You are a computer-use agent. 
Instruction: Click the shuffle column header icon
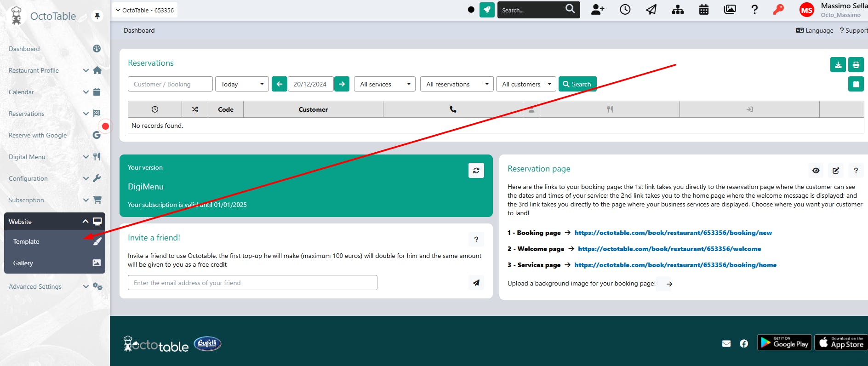click(195, 109)
